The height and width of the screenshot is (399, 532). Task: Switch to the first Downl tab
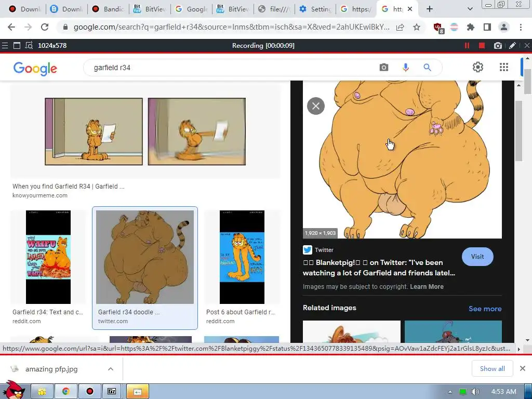coord(25,9)
